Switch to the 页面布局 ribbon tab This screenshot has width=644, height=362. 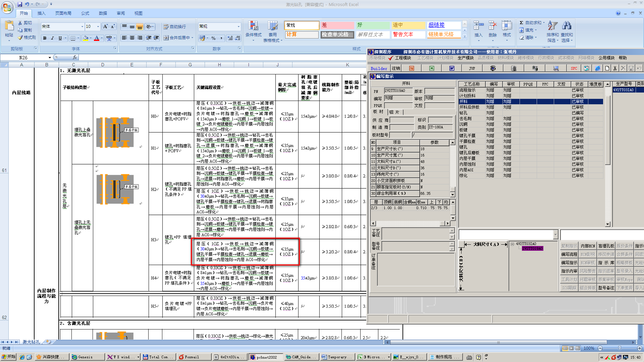tap(63, 13)
